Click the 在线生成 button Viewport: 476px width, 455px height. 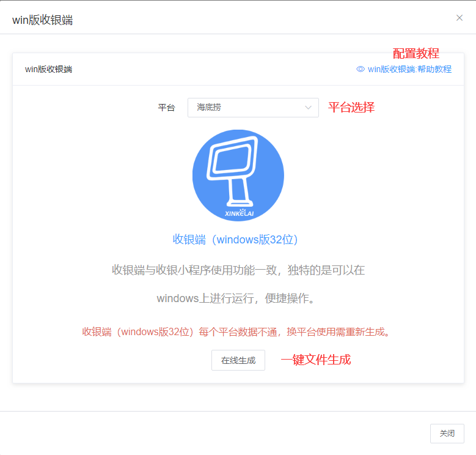pyautogui.click(x=238, y=360)
